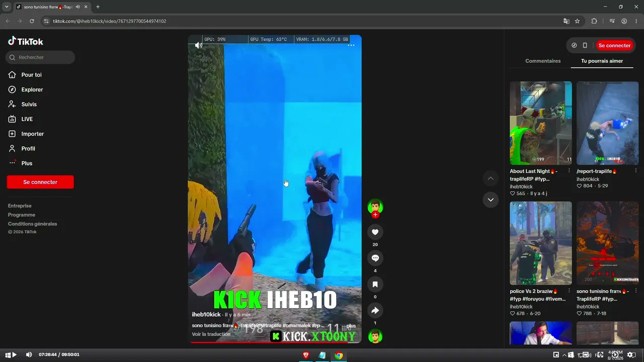Open options for recommended sono tunisino video
Screen dimensions: 644x362
pos(636,292)
